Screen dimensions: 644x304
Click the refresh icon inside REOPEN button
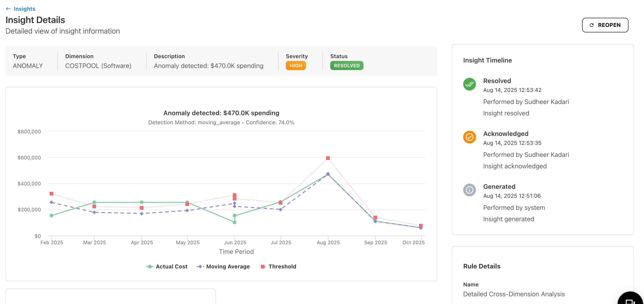point(591,25)
